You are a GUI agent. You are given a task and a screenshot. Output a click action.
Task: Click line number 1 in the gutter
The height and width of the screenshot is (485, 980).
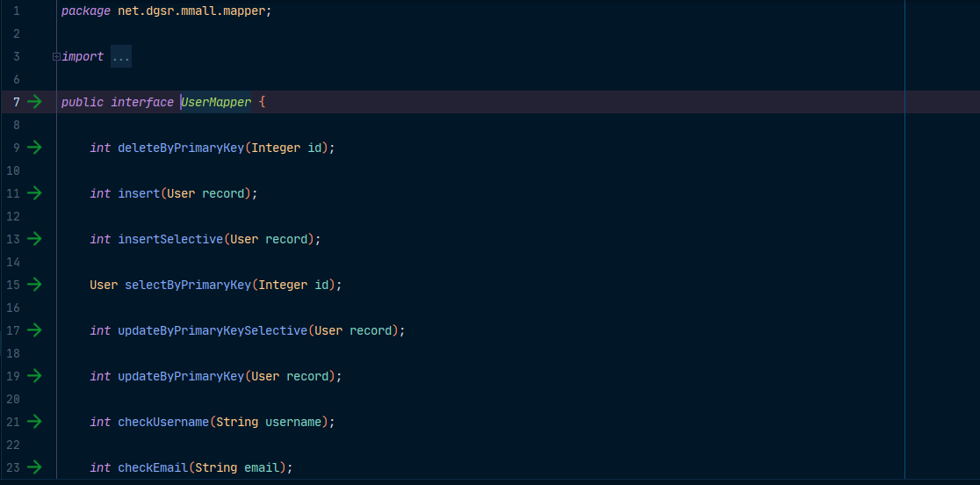16,11
